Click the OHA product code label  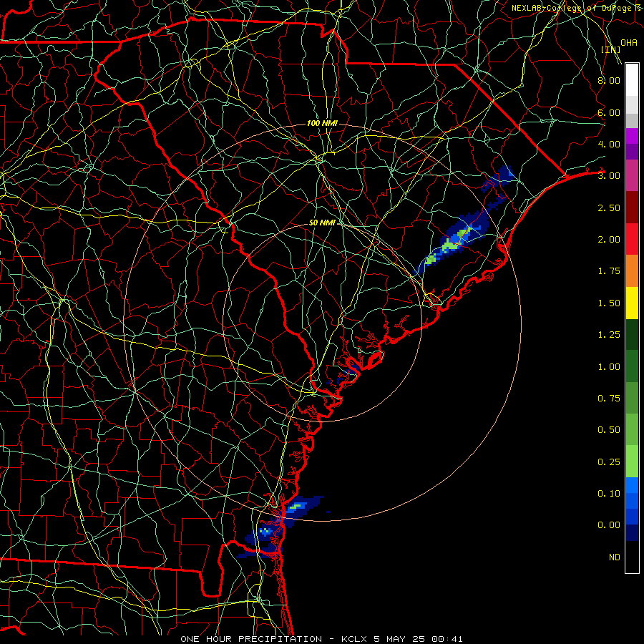pos(629,42)
